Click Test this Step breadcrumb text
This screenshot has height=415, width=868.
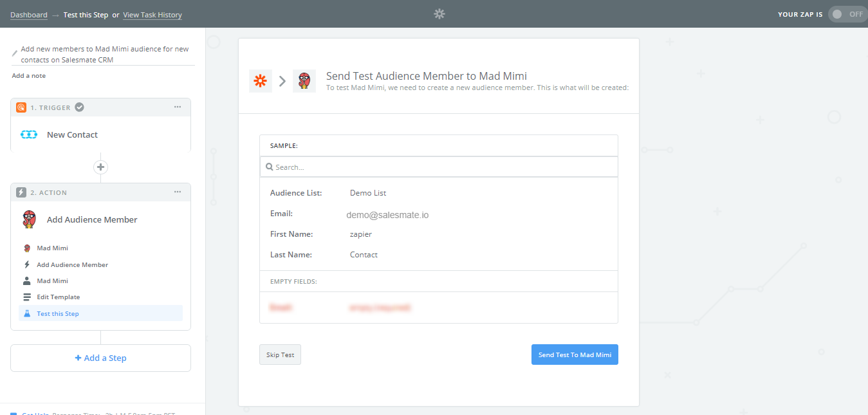click(86, 15)
